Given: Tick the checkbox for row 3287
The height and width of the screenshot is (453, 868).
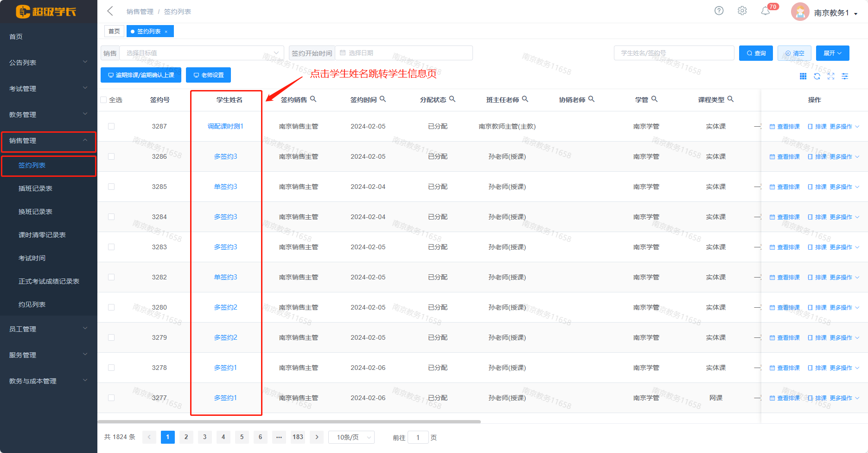Looking at the screenshot, I should click(111, 126).
